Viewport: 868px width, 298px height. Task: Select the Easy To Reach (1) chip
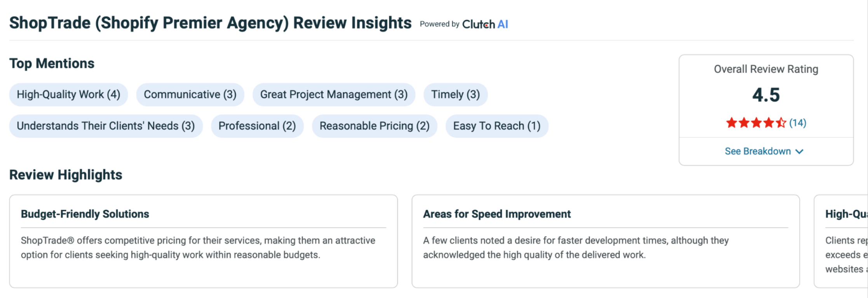[x=497, y=126]
